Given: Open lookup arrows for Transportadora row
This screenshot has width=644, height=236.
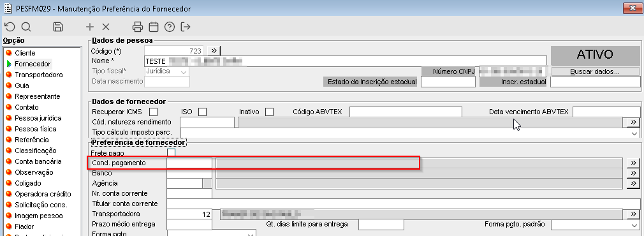Looking at the screenshot, I should point(634,214).
